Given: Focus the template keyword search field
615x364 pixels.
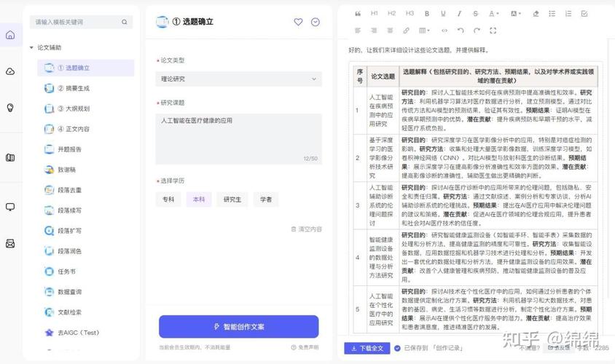Looking at the screenshot, I should tap(81, 22).
